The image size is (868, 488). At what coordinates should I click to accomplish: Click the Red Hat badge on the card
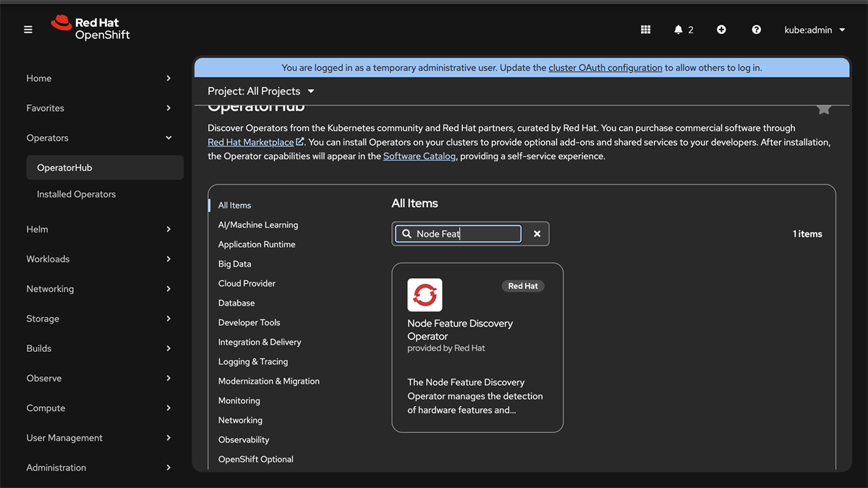pyautogui.click(x=523, y=286)
